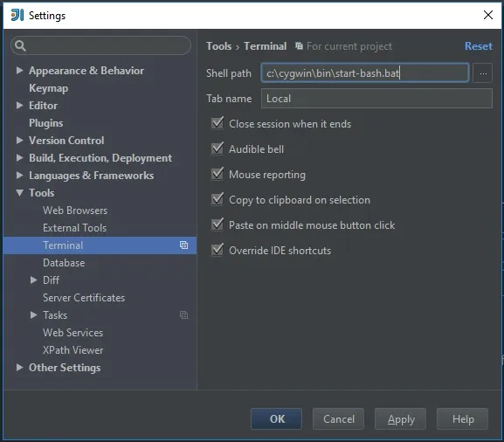Viewport: 504px width, 442px height.
Task: Apply the settings changes
Action: (x=401, y=419)
